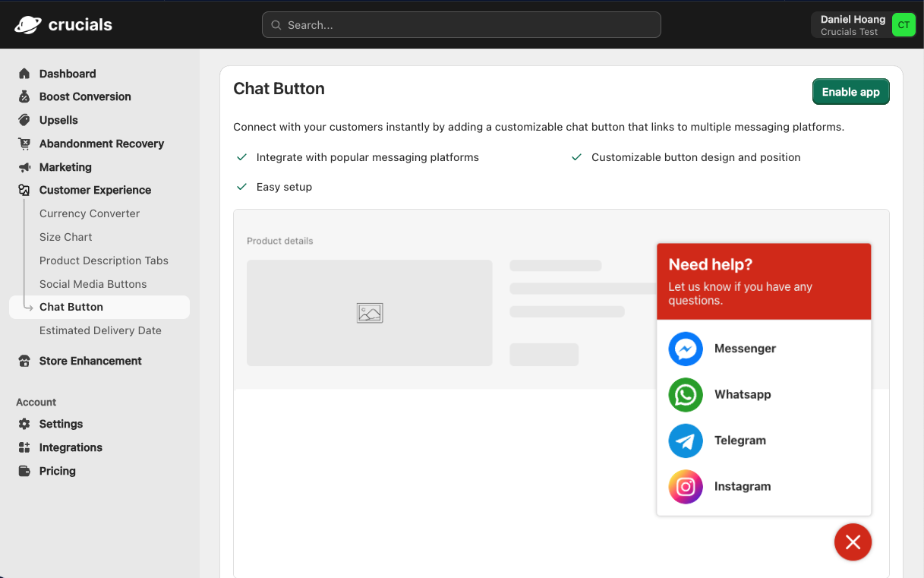Image resolution: width=924 pixels, height=578 pixels.
Task: Click the crucials brand name text
Action: (x=80, y=25)
